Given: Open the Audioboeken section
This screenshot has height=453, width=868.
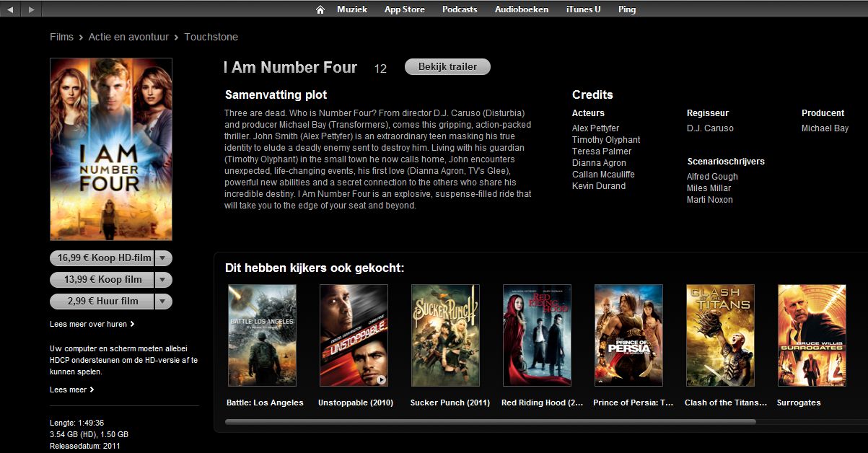Looking at the screenshot, I should coord(522,9).
